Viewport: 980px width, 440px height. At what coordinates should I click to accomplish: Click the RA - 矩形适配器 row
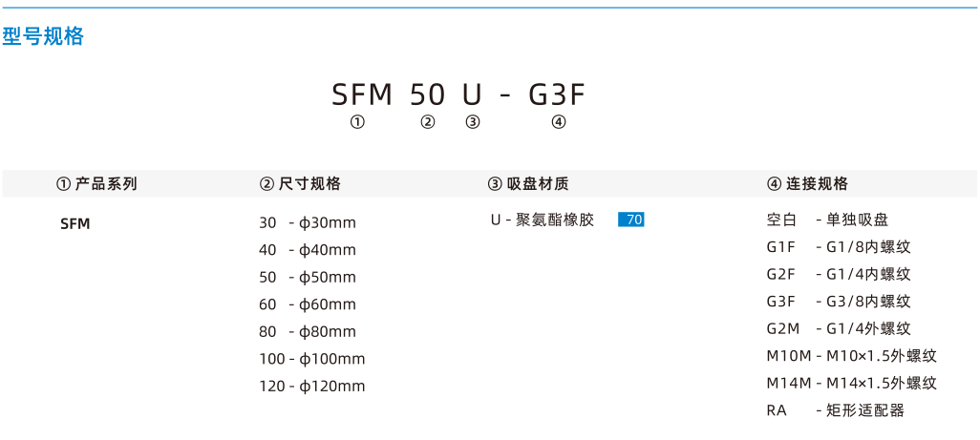[x=836, y=410]
